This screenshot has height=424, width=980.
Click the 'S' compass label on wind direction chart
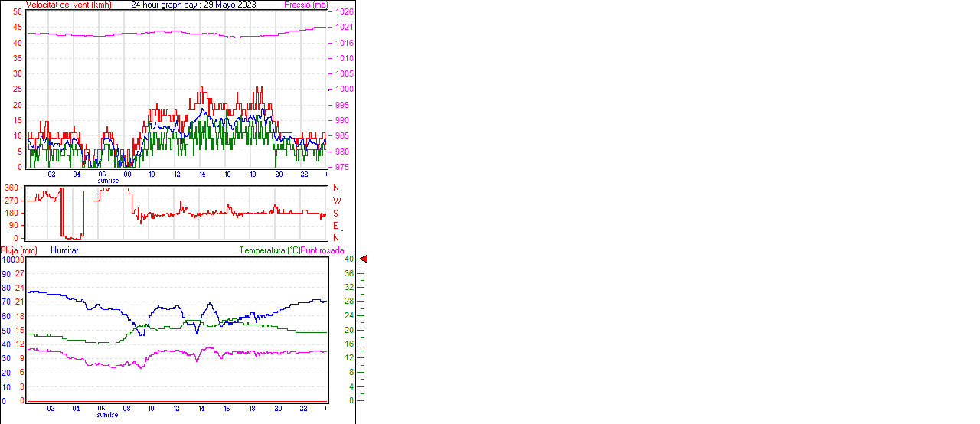335,214
